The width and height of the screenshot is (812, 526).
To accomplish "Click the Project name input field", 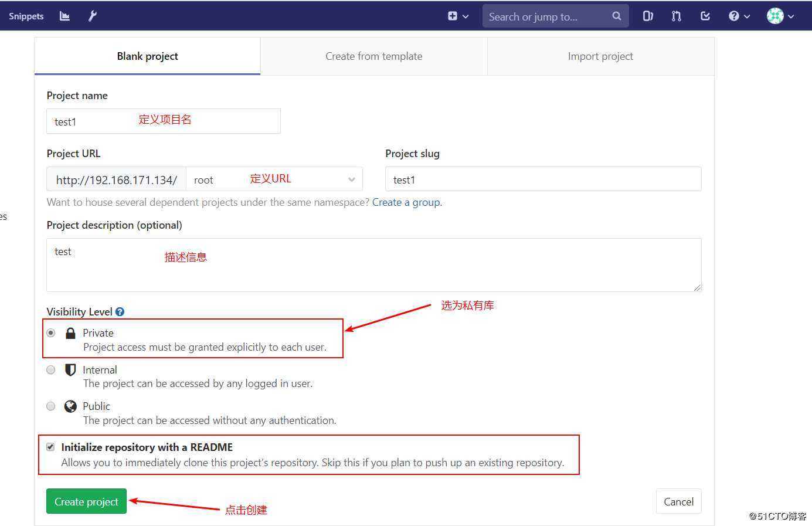I will (x=164, y=121).
